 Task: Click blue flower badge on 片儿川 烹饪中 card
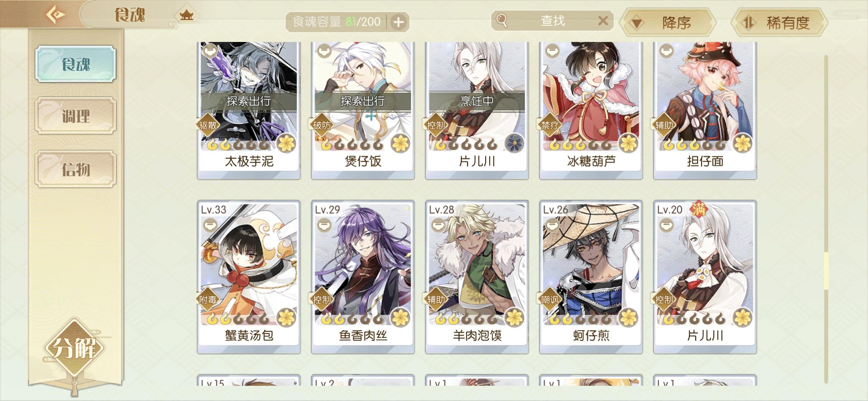coord(514,143)
